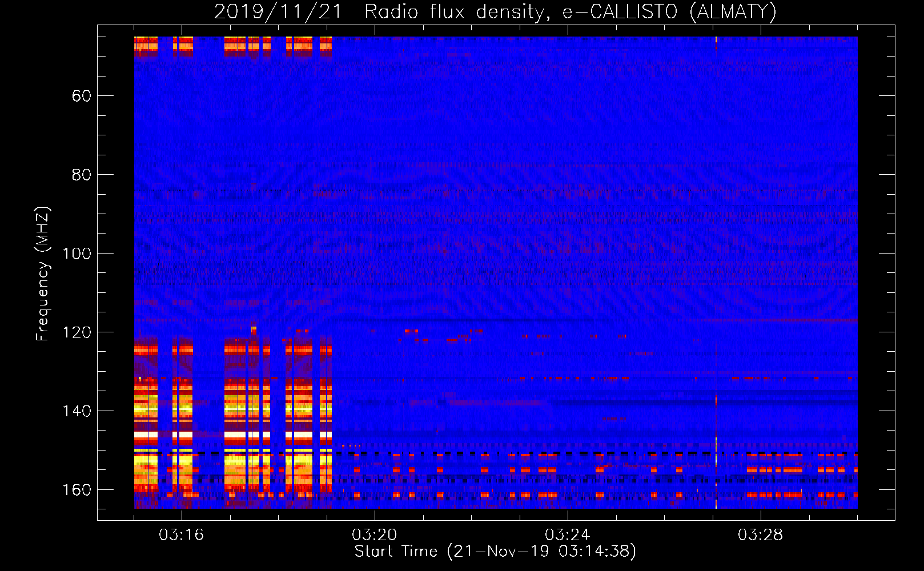924x571 pixels.
Task: Click the 03:20 time tick label
Action: [375, 535]
